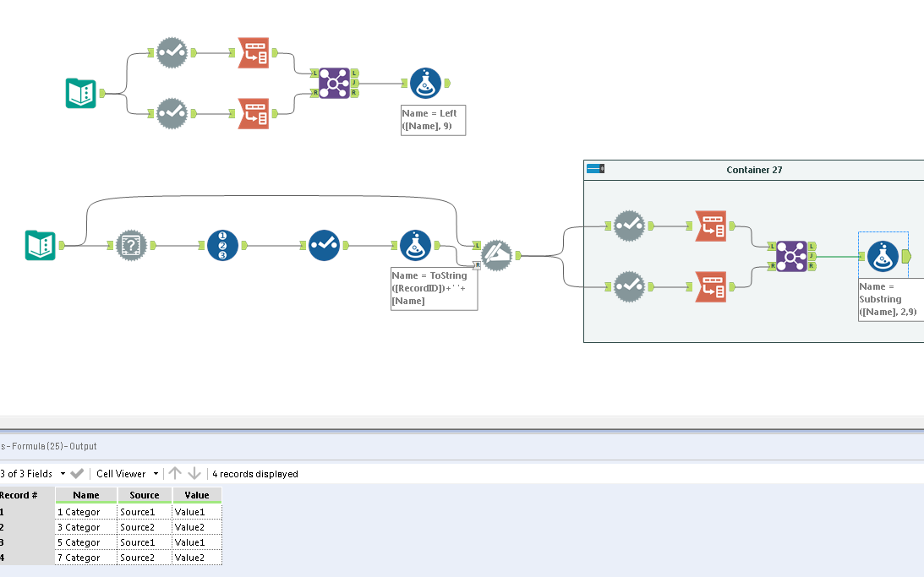Viewport: 924px width, 577px height.
Task: Select the pencil macro tool after the Formula
Action: pyautogui.click(x=497, y=255)
